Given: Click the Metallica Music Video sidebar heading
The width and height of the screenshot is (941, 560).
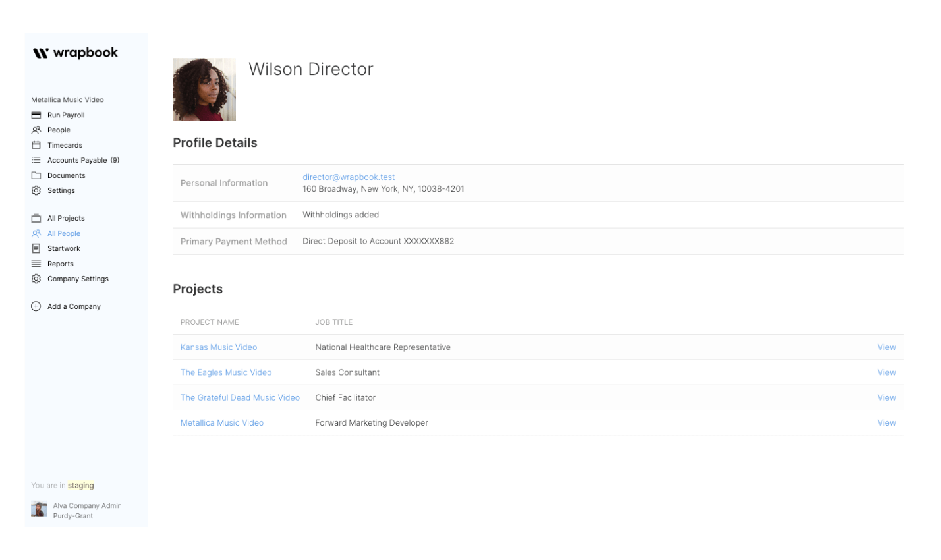Looking at the screenshot, I should click(67, 100).
